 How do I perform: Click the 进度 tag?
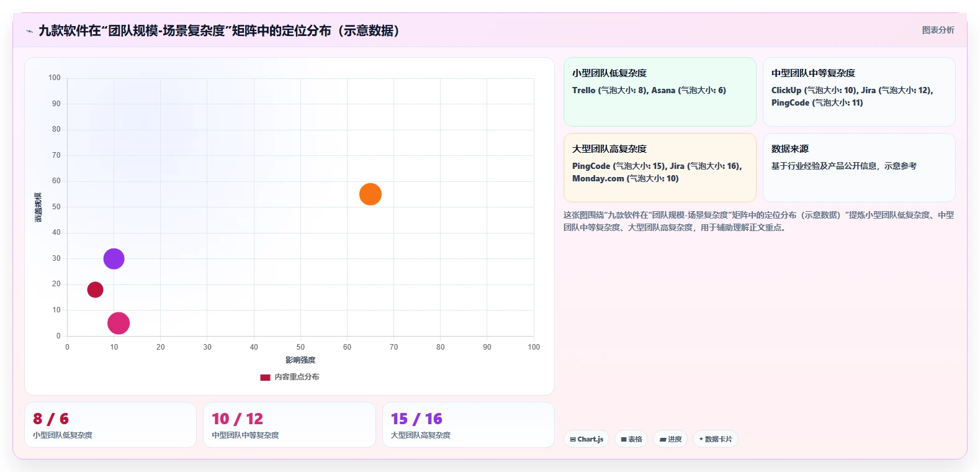pos(670,439)
